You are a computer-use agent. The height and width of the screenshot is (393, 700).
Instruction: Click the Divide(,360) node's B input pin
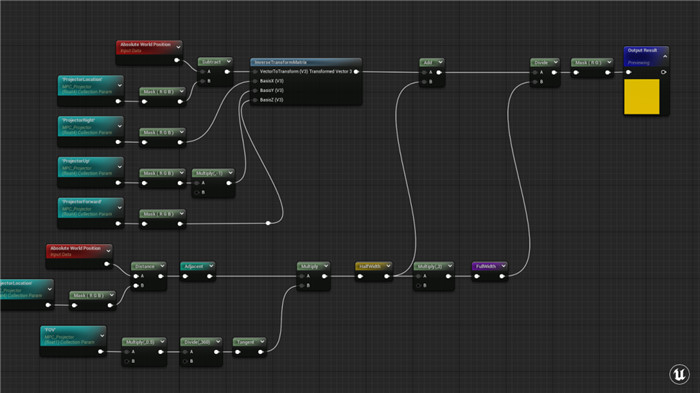tap(185, 361)
